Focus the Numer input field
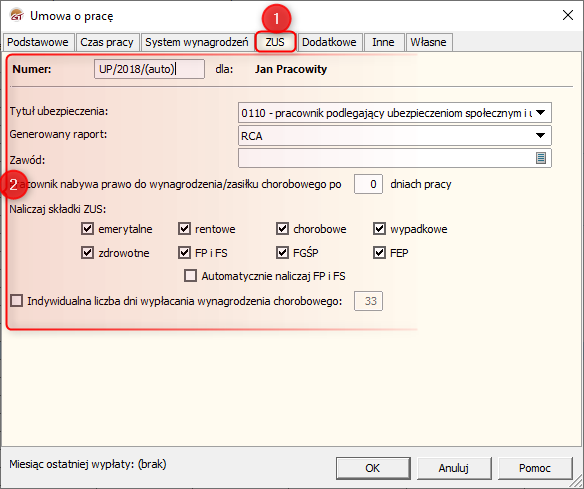584x489 pixels. click(149, 69)
